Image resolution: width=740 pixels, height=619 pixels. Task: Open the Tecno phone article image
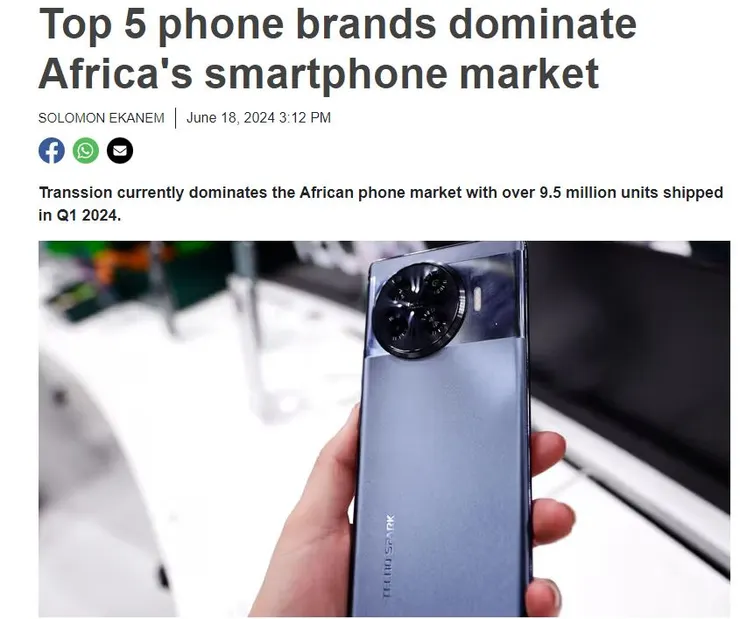(x=384, y=429)
